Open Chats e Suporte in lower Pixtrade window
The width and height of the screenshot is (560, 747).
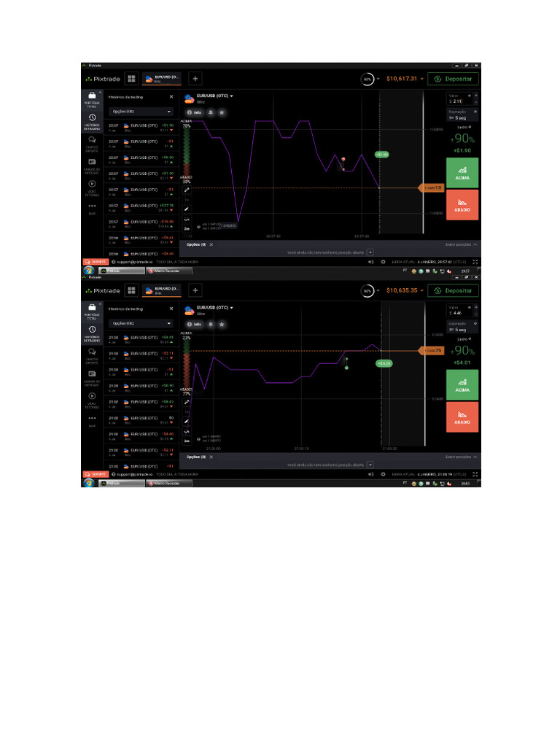(92, 355)
